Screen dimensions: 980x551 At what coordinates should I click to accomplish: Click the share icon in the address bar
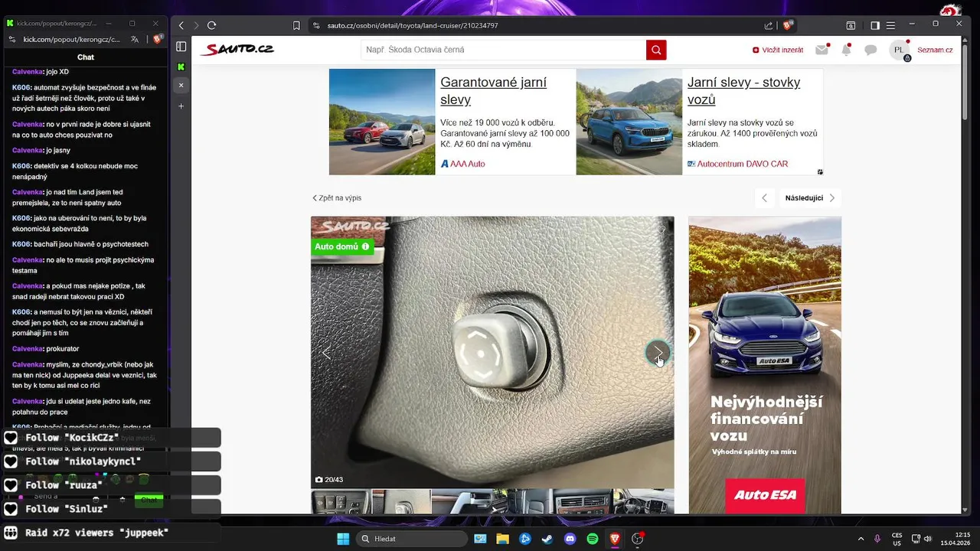(x=769, y=25)
